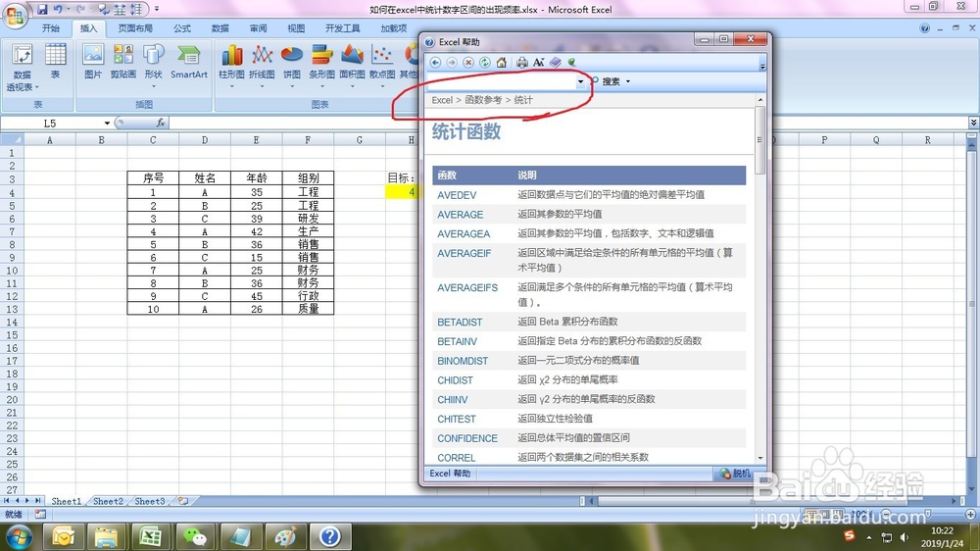Insert a new worksheet tab icon
The image size is (980, 551).
[x=182, y=501]
